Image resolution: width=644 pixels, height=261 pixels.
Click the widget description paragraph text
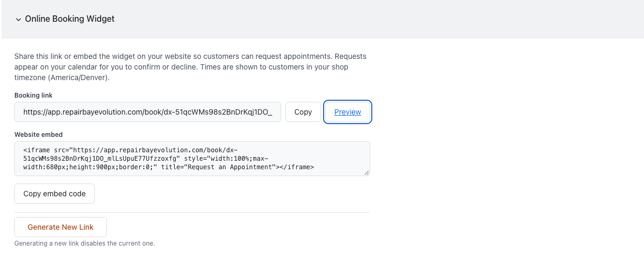(190, 67)
